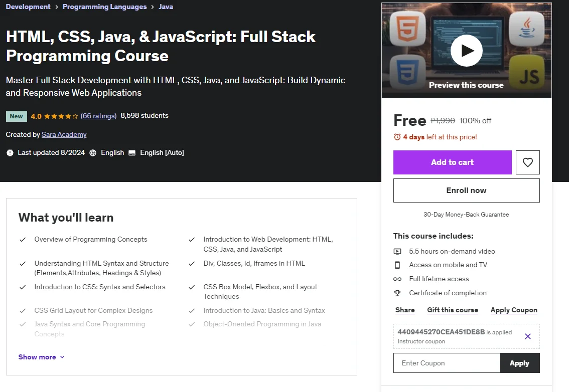Open the Development breadcrumb
The width and height of the screenshot is (569, 392).
click(x=28, y=7)
